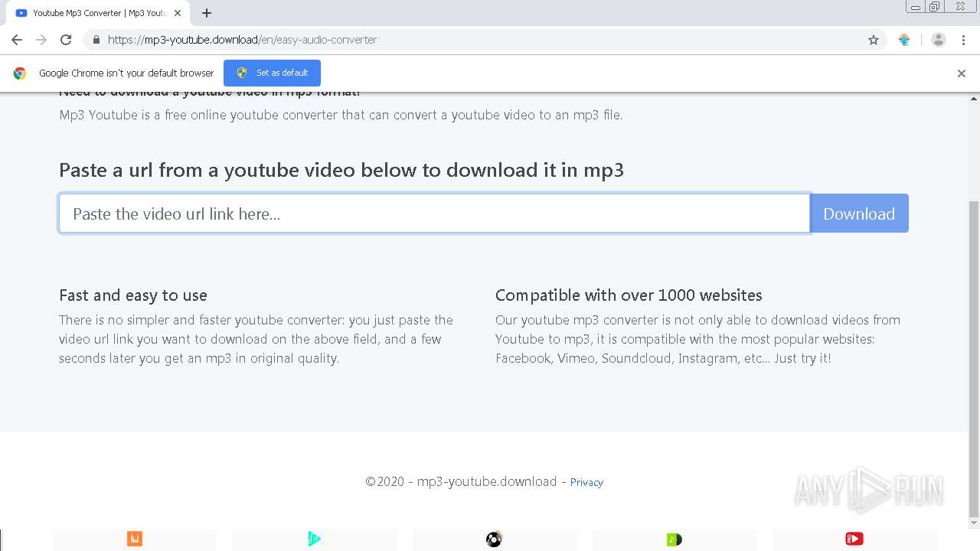980x551 pixels.
Task: Click the video url input field
Action: (434, 214)
